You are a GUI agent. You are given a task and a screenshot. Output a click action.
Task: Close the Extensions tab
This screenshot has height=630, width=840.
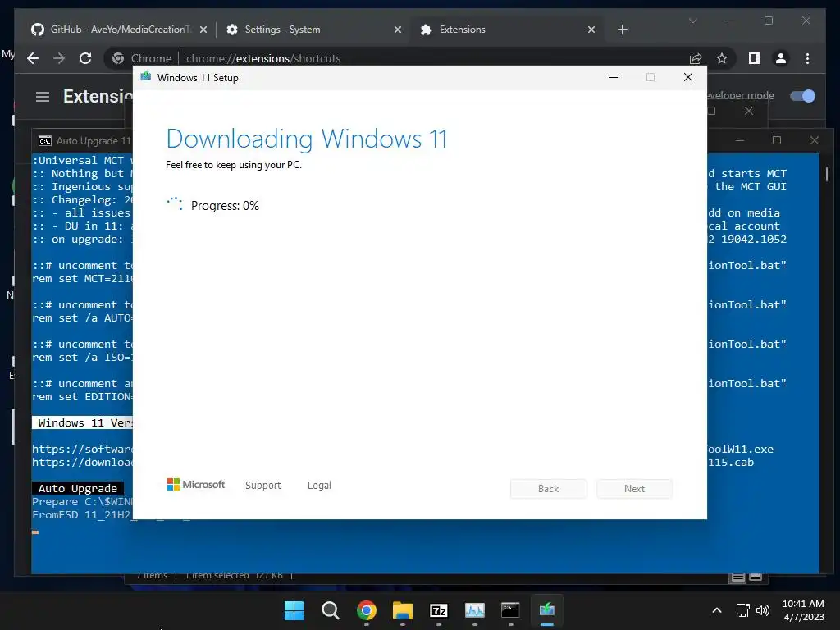click(x=591, y=30)
